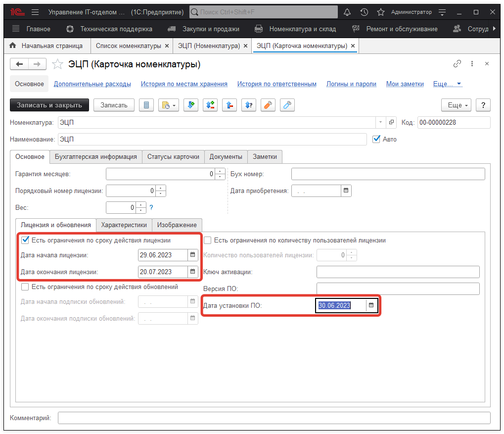Screen dimensions: 504x434
Task: Open the notifications bell icon
Action: (347, 12)
